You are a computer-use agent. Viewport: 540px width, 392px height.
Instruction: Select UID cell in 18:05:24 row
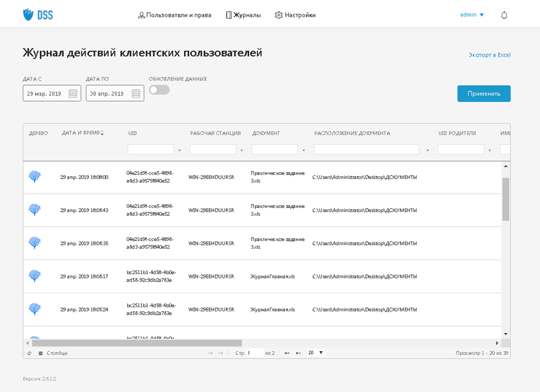pyautogui.click(x=151, y=309)
